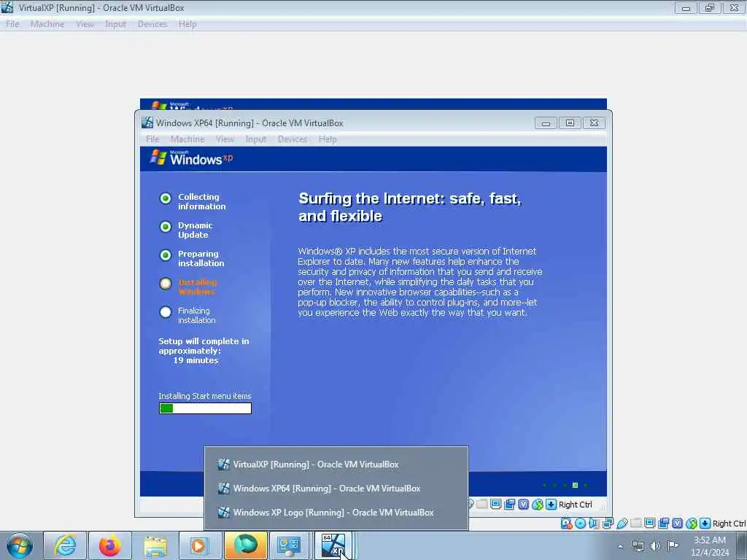
Task: Switch to Windows XP Logo [Running] entry
Action: (x=336, y=513)
